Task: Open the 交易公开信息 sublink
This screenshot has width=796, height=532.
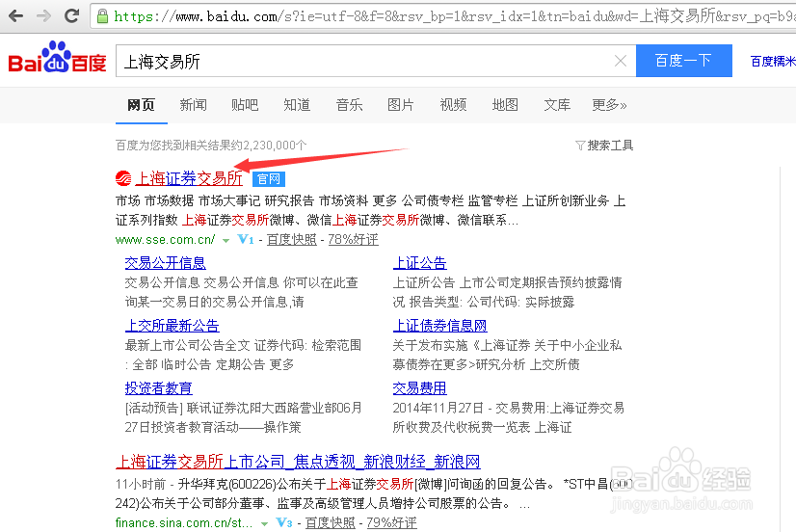Action: coord(165,263)
